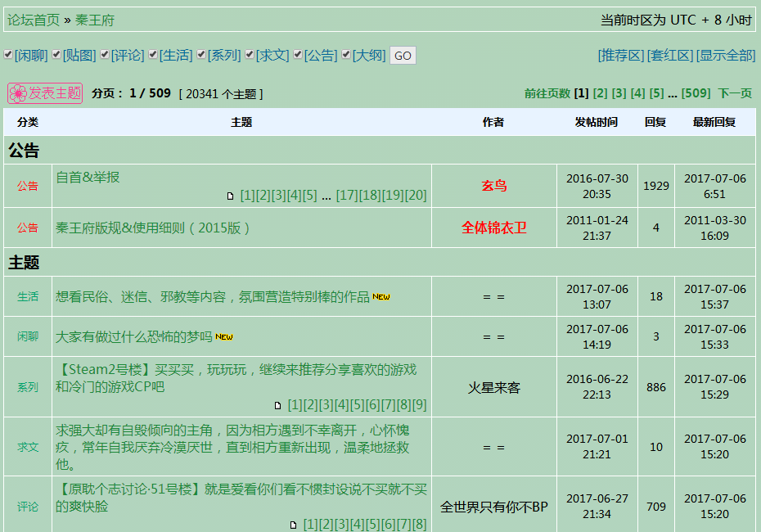Viewport: 761px width, 532px height.
Task: Toggle the 贴图 category checkbox
Action: 56,54
